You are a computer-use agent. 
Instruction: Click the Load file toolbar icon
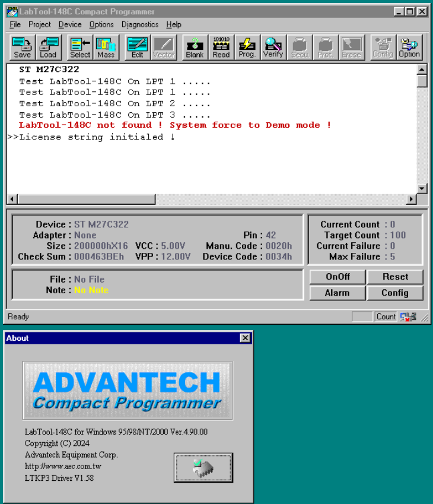(48, 47)
